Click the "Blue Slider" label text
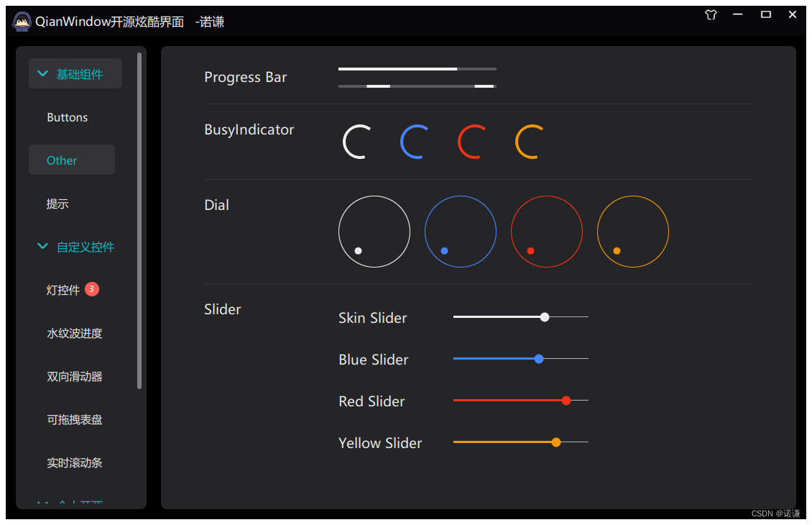This screenshot has width=812, height=525. 374,360
